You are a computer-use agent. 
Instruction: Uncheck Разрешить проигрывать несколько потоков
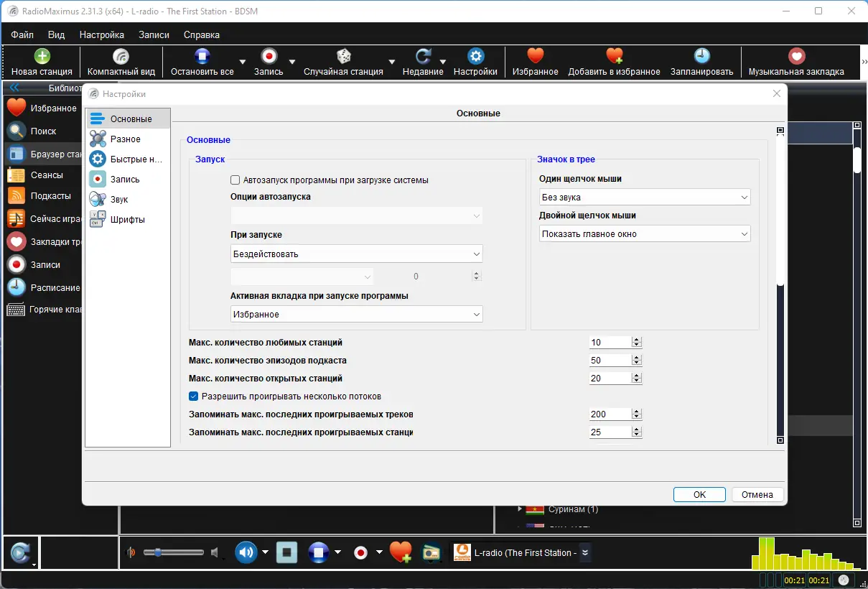click(193, 396)
